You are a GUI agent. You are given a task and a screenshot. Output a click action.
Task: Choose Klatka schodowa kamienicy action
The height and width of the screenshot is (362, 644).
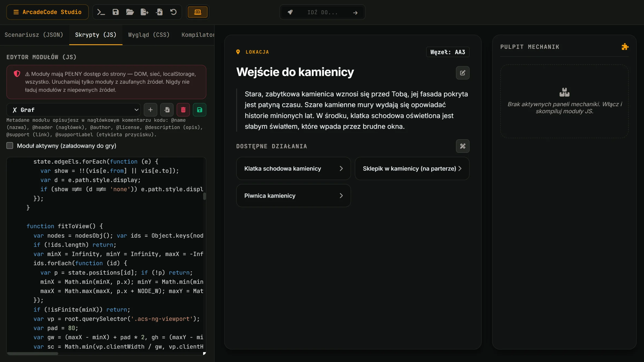point(293,168)
